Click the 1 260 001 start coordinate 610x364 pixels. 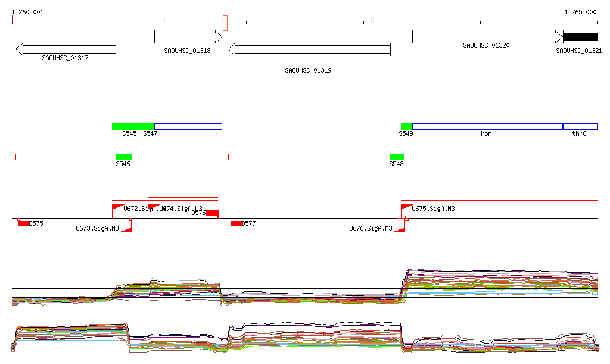coord(27,12)
